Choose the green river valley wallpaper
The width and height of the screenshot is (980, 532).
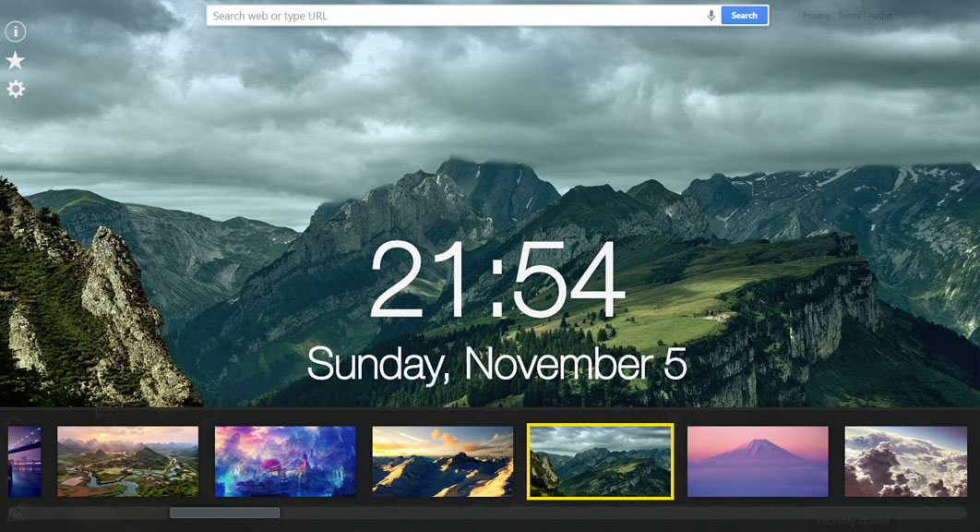[x=127, y=462]
